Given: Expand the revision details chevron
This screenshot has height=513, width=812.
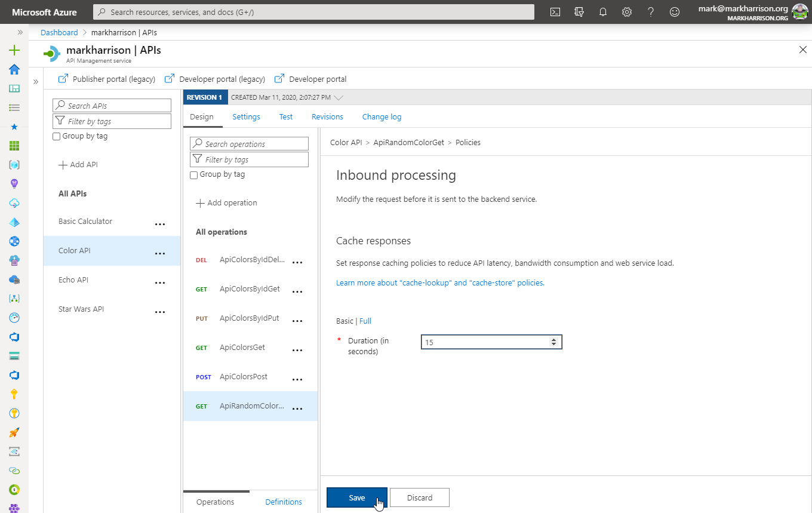Looking at the screenshot, I should point(339,97).
